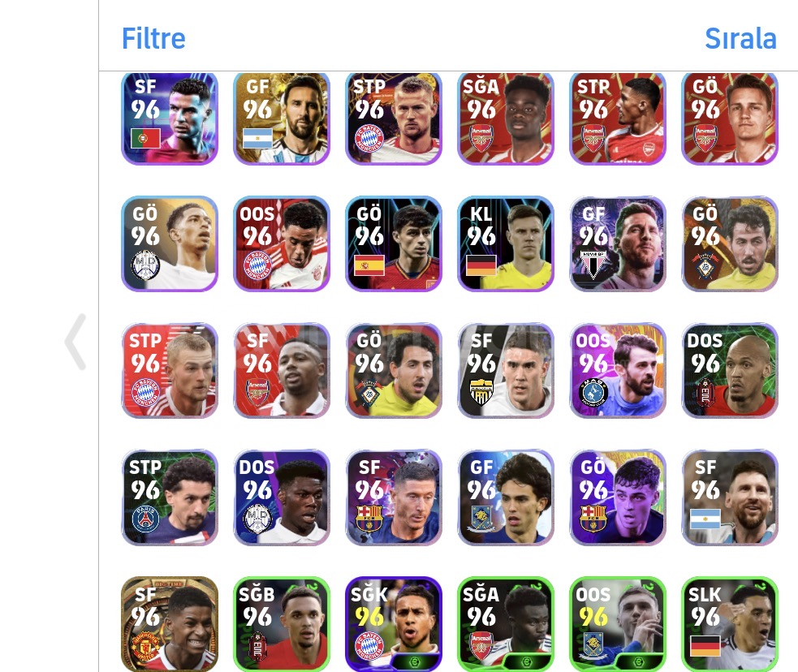
Task: Open the Sırala sort options
Action: click(x=740, y=39)
